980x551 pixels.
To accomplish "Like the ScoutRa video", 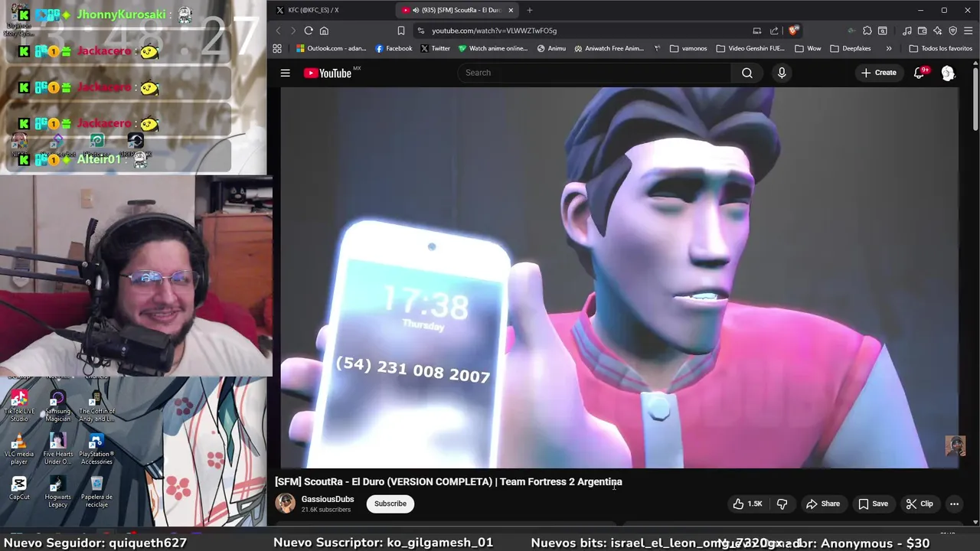I will click(x=747, y=504).
